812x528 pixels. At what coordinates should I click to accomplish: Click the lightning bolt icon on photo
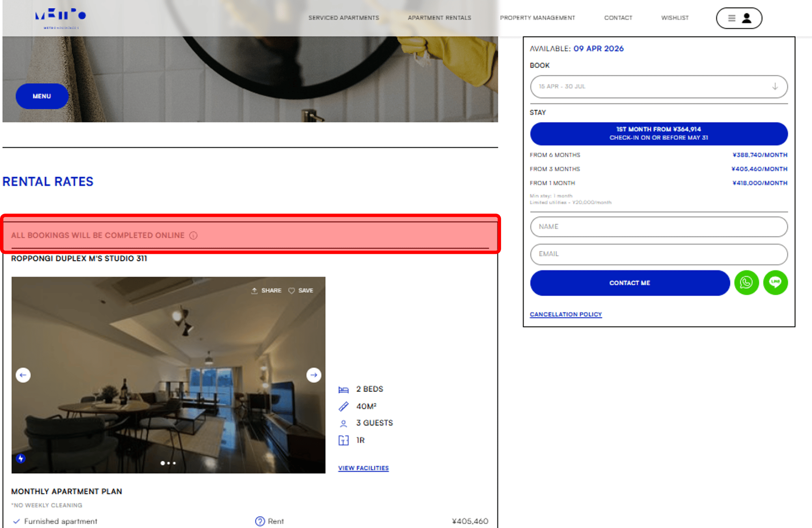(x=21, y=459)
